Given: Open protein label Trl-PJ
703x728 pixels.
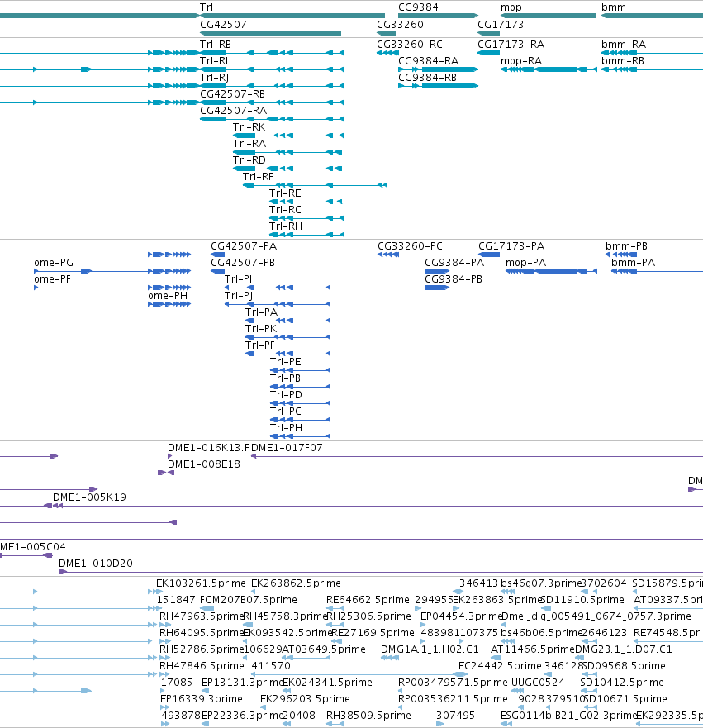Looking at the screenshot, I should pyautogui.click(x=239, y=296).
